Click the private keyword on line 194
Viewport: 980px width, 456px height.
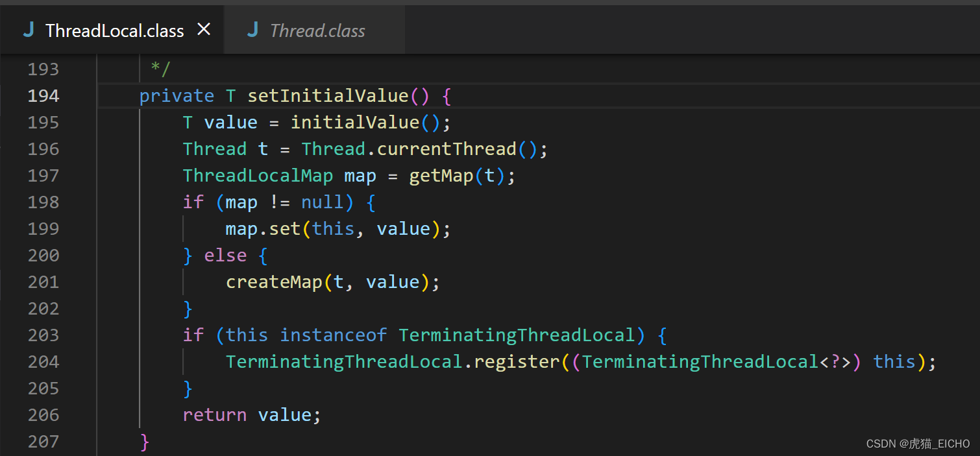click(177, 96)
